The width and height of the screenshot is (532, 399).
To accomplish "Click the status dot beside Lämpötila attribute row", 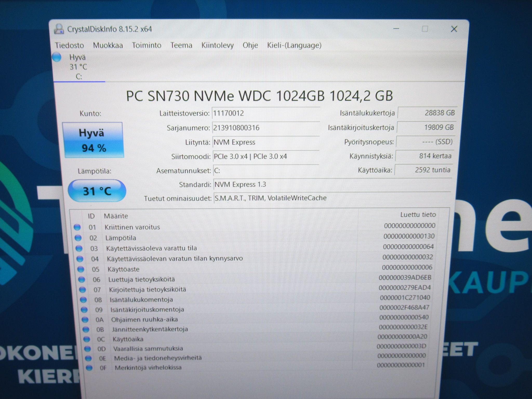I will coord(78,238).
